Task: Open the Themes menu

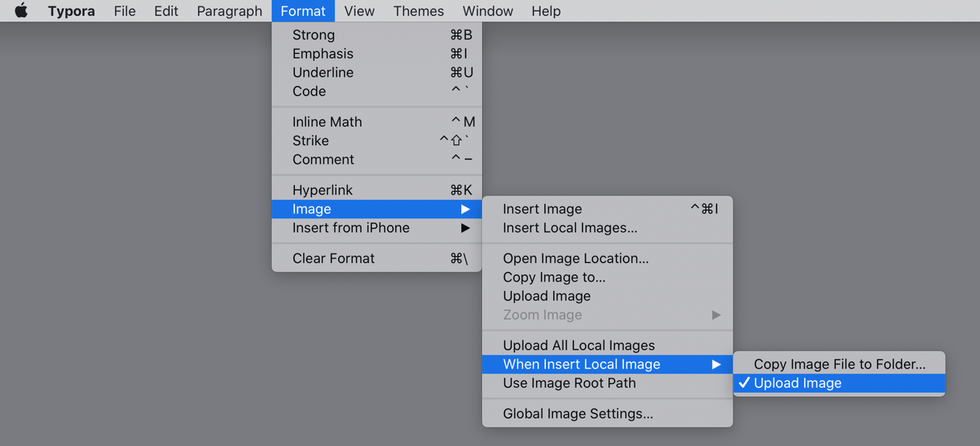Action: [418, 11]
